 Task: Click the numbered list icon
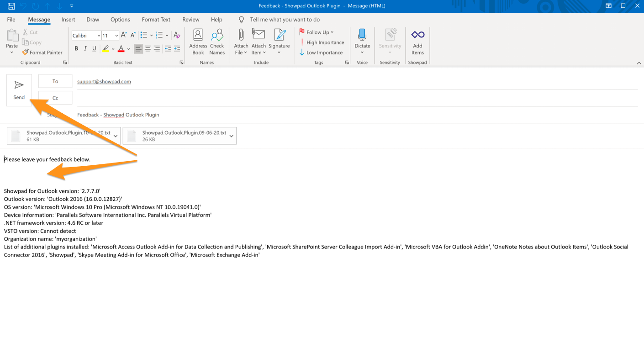tap(159, 35)
